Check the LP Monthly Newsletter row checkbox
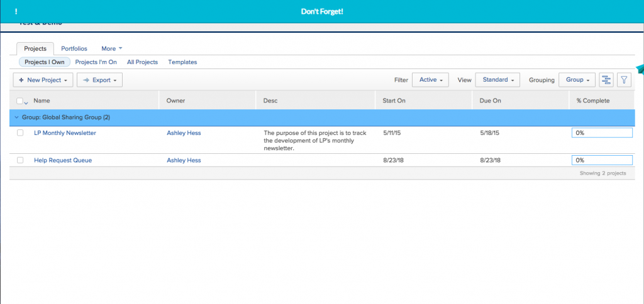Viewport: 644px width, 304px height. [20, 133]
